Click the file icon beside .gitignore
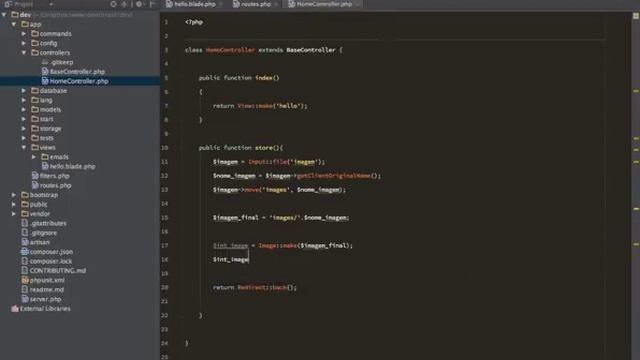Screen dimensions: 640x360 25,232
